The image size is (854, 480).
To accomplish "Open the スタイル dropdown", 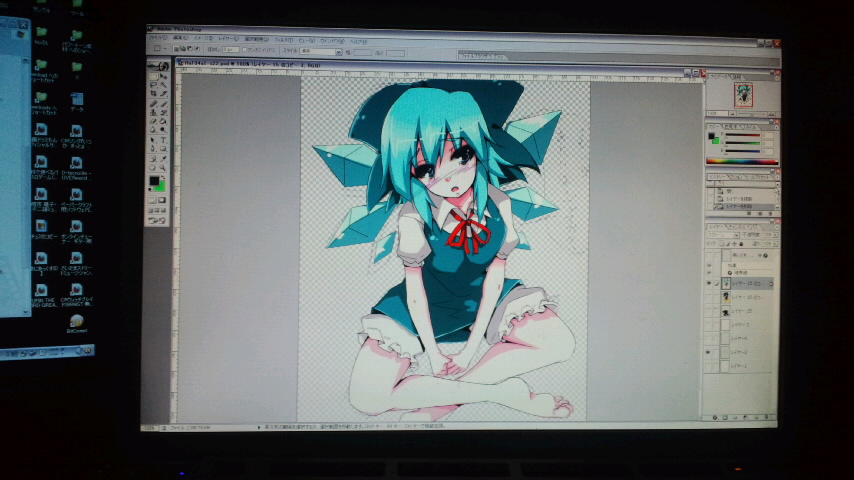I will (321, 51).
